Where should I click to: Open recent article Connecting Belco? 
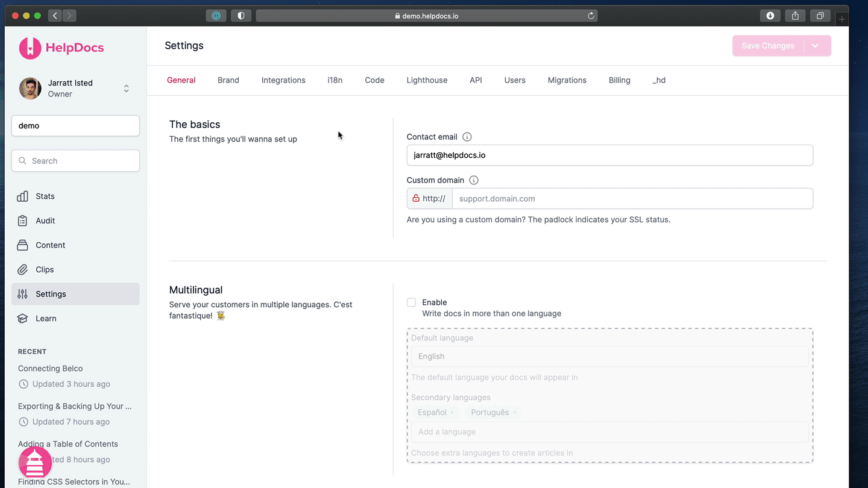50,368
